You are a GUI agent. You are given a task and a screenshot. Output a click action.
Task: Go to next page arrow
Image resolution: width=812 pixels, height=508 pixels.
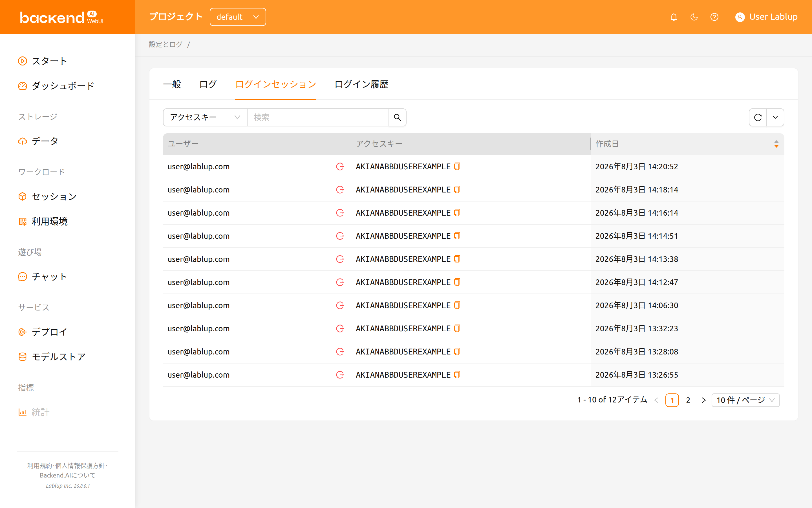[704, 400]
